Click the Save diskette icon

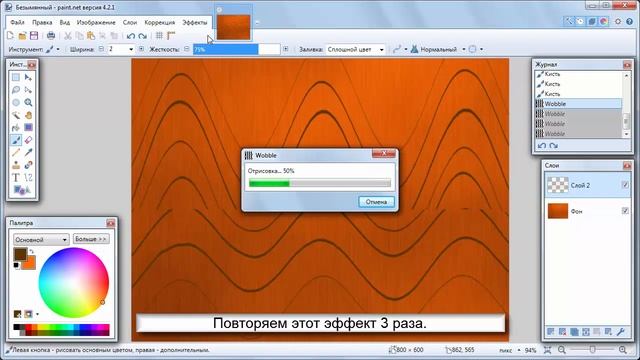[34, 36]
